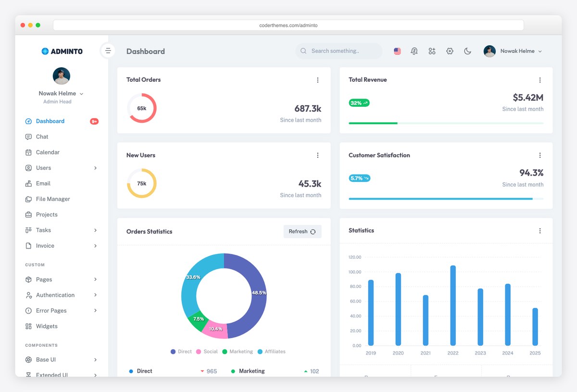Open New Users card options menu
Image resolution: width=577 pixels, height=392 pixels.
(317, 155)
